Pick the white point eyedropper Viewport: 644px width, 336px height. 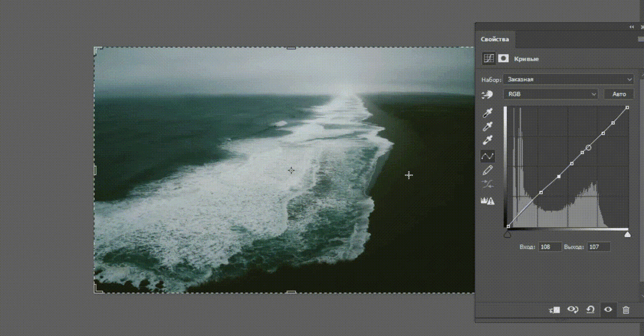click(488, 141)
